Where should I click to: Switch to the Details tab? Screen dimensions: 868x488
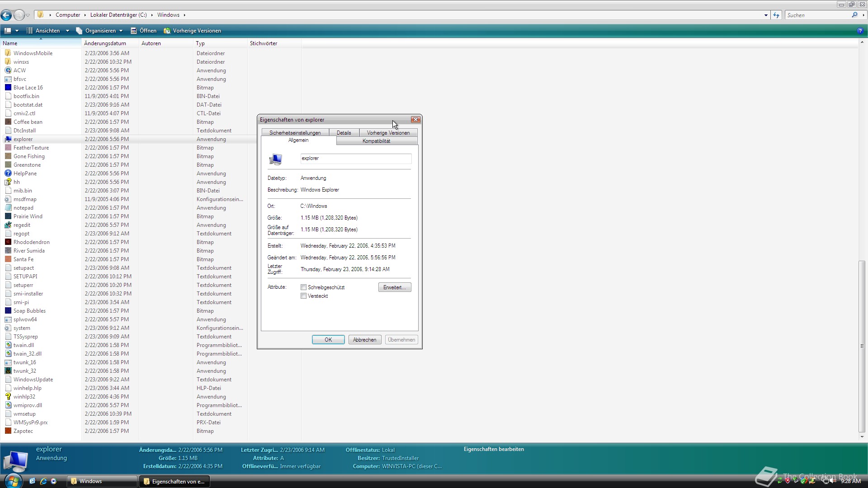click(344, 133)
